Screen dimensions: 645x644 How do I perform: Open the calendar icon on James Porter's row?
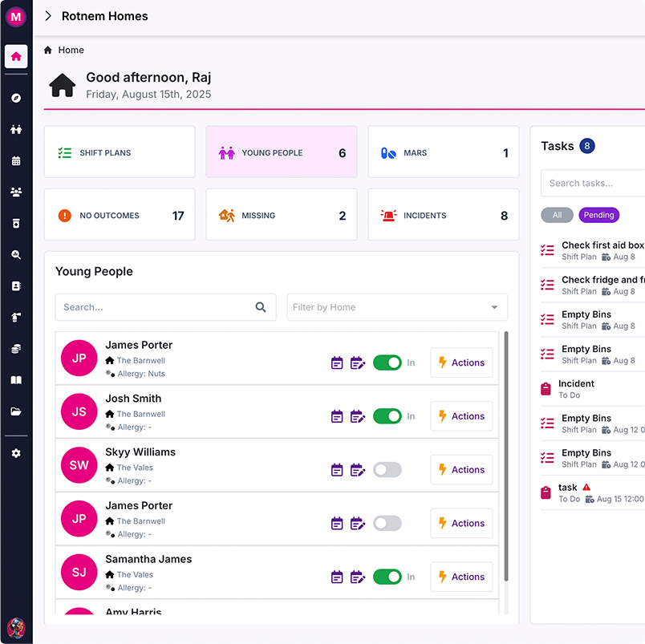point(336,363)
